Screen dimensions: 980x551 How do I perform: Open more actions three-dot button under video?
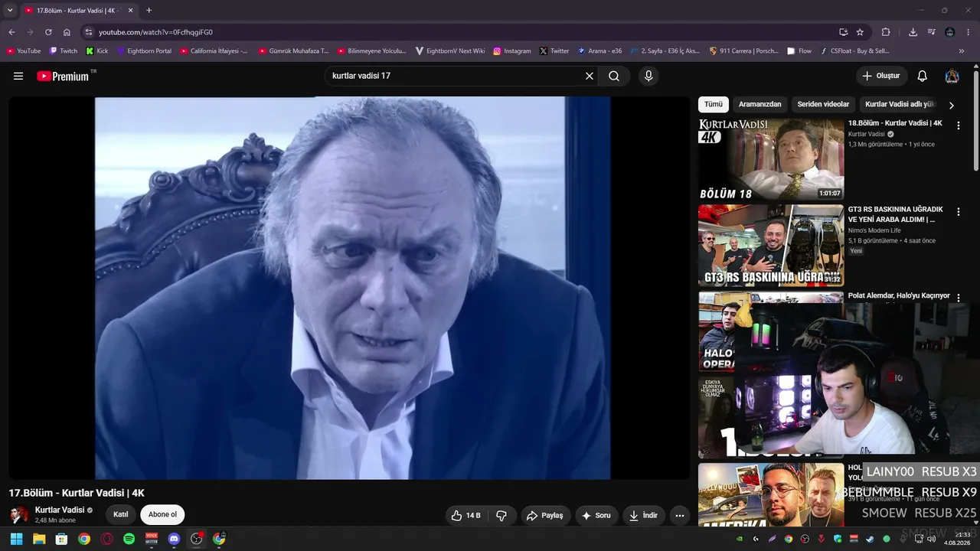tap(679, 516)
